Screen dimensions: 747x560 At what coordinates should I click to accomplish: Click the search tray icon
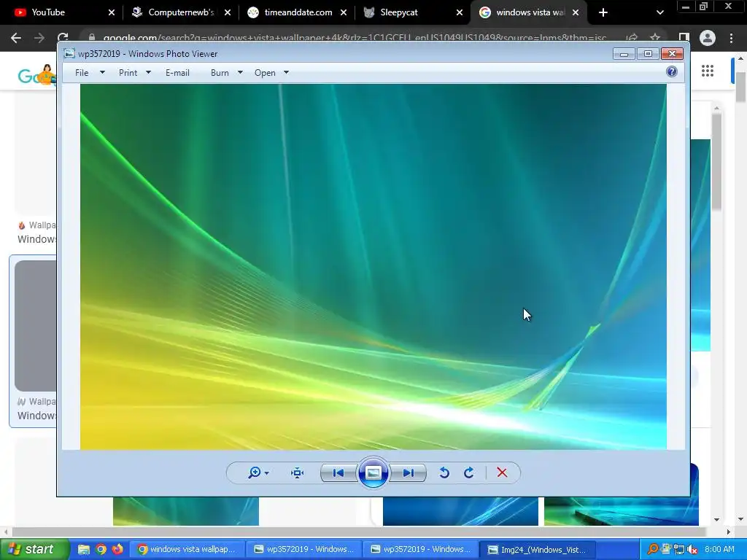coord(652,549)
